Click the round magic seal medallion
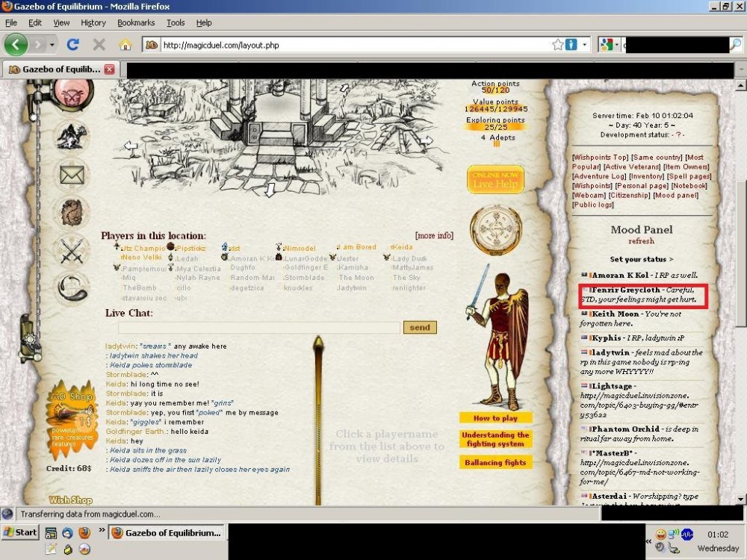Viewport: 747px width, 560px height. coord(496,230)
